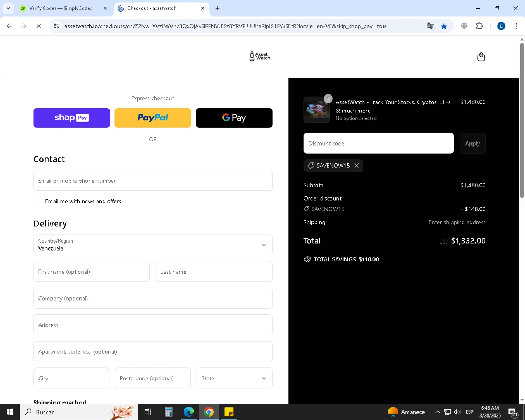Show hidden system tray icons
Viewport: 525px width, 420px height.
pos(437,412)
